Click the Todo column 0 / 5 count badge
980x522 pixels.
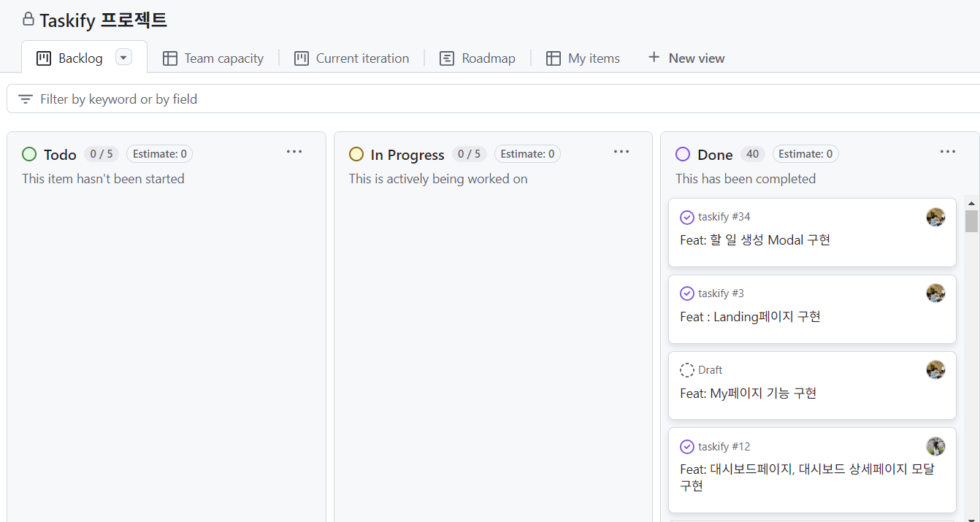point(102,154)
